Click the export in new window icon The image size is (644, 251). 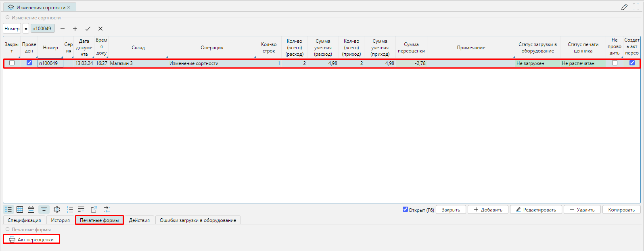pos(94,209)
